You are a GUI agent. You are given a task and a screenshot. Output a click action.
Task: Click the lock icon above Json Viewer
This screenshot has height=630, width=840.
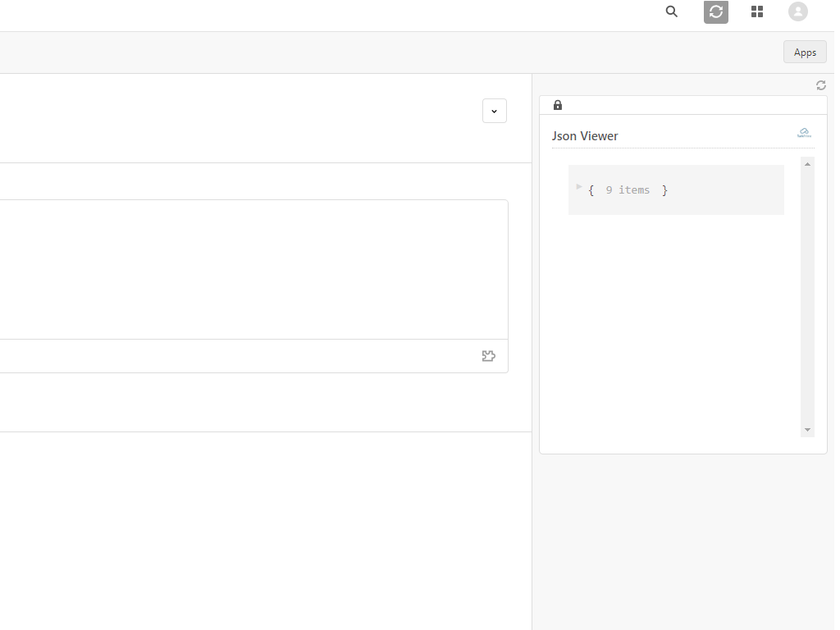click(558, 105)
